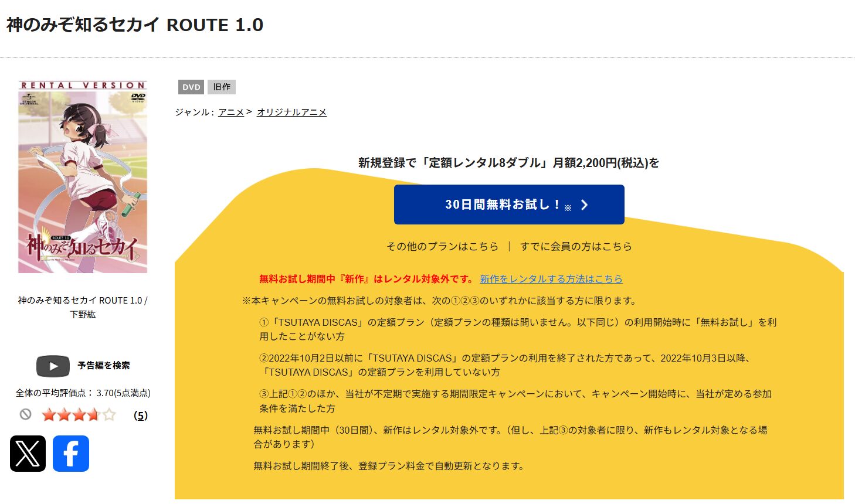Viewport: 855px width, 504px height.
Task: Select the third star rating
Action: click(81, 414)
